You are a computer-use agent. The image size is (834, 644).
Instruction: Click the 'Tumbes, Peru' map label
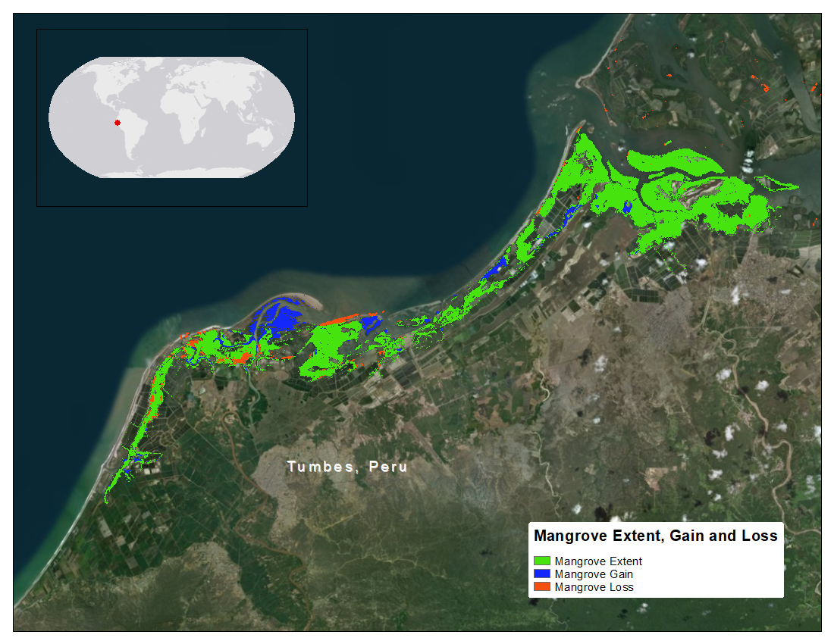pos(347,467)
